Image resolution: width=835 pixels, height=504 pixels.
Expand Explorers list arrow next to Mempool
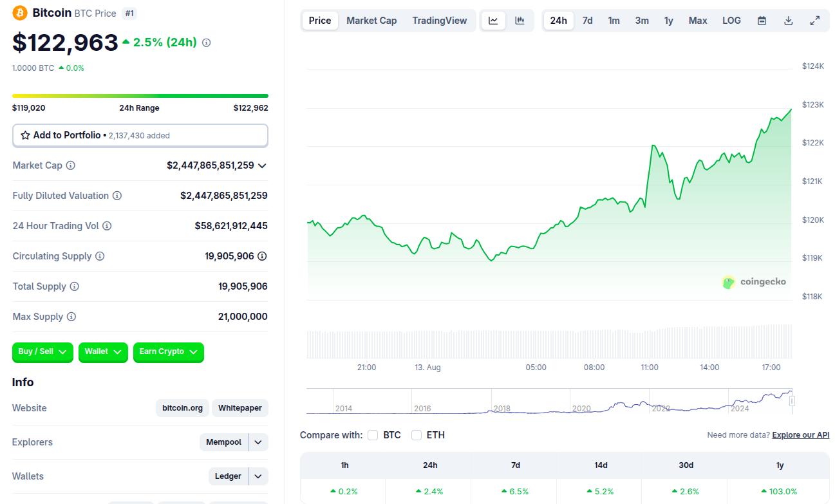[258, 442]
